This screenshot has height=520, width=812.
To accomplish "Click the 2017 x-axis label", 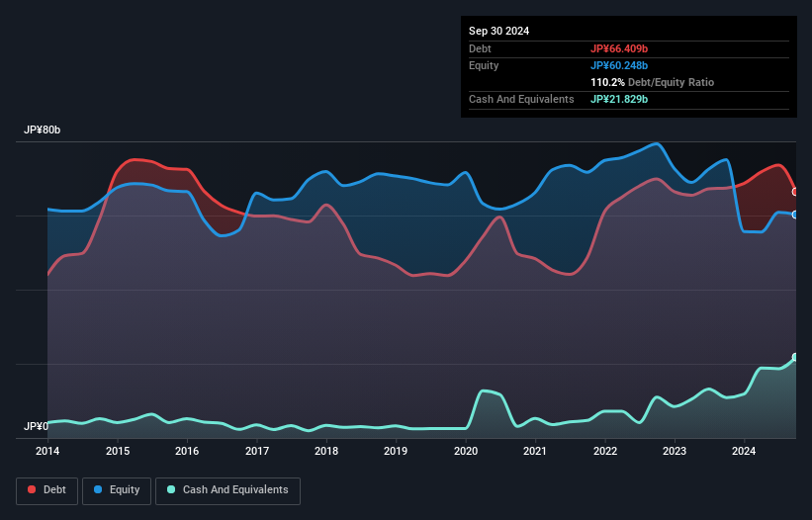I will coord(257,451).
